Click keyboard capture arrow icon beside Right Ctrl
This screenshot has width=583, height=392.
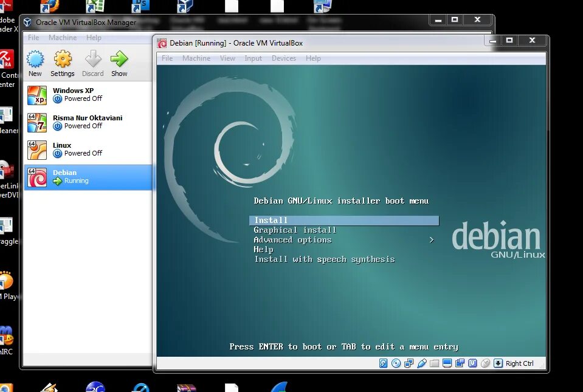click(x=498, y=363)
